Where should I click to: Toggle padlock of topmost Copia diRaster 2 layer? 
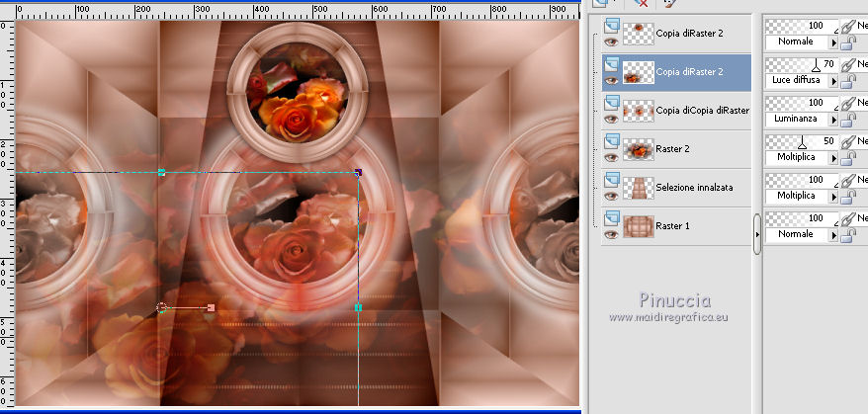[846, 43]
